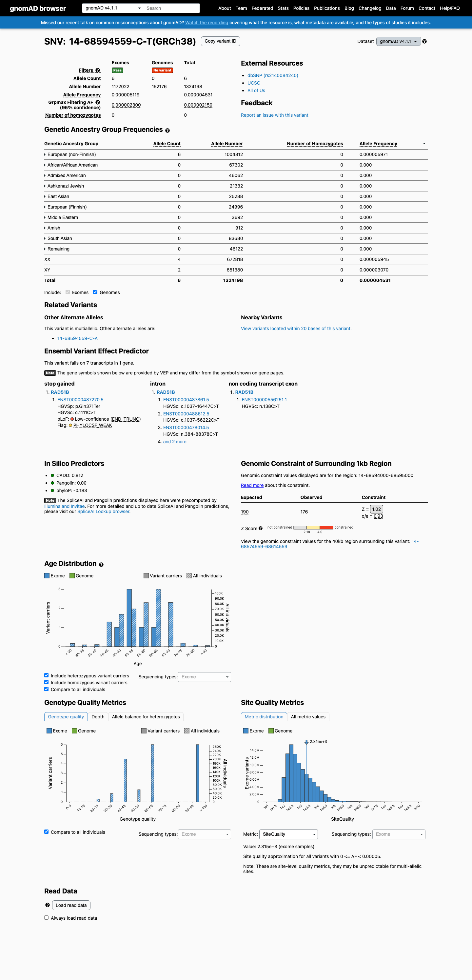472x980 pixels.
Task: Click the red Low-confidence pLoF indicator dot
Action: [x=72, y=419]
